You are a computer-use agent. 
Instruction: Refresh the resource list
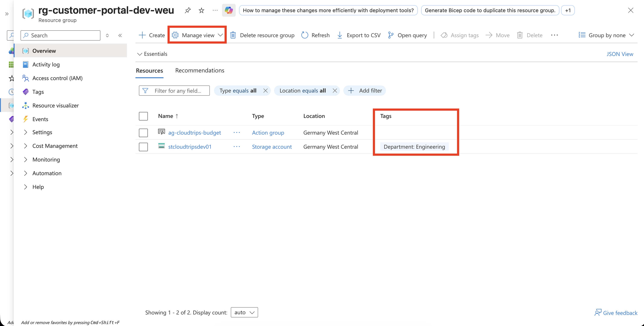pos(316,35)
